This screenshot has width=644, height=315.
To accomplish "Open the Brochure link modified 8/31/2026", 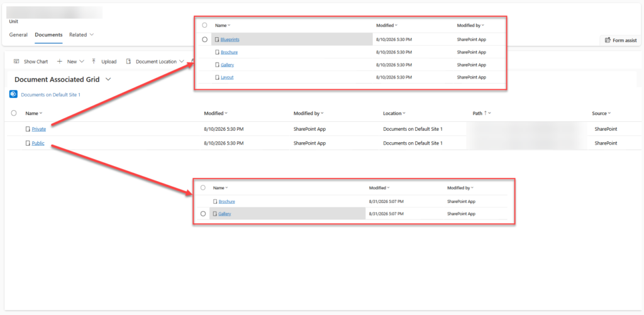I will 226,202.
